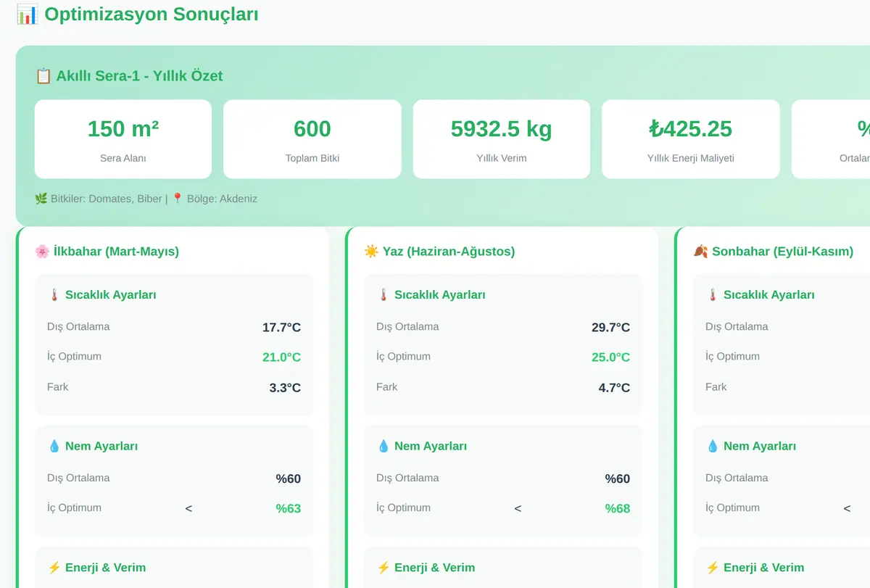The height and width of the screenshot is (588, 870).
Task: Click the blossom icon beside İlkbahar
Action: pyautogui.click(x=43, y=252)
